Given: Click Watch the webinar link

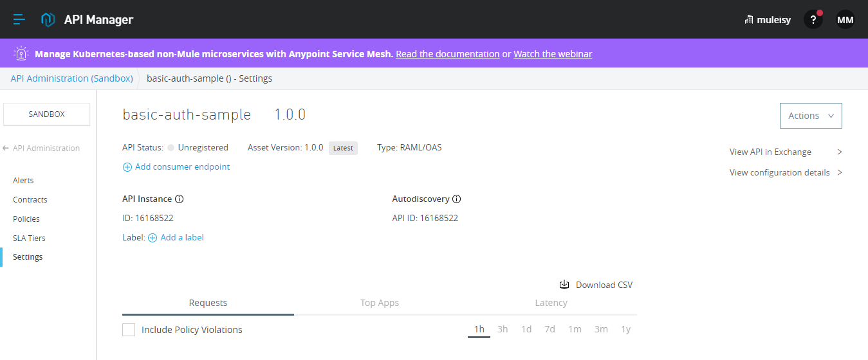Looking at the screenshot, I should click(553, 54).
